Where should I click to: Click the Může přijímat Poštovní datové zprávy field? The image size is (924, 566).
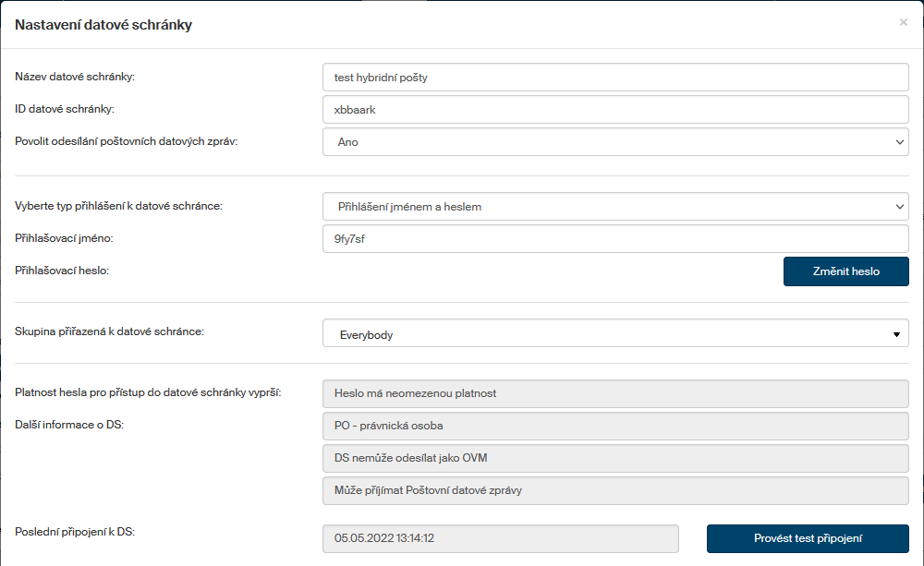pos(615,490)
